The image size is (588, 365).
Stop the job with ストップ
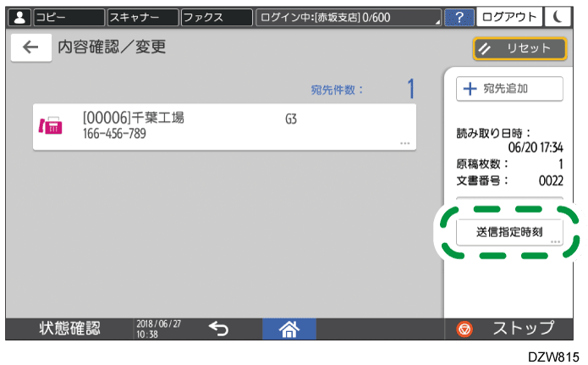click(x=508, y=329)
